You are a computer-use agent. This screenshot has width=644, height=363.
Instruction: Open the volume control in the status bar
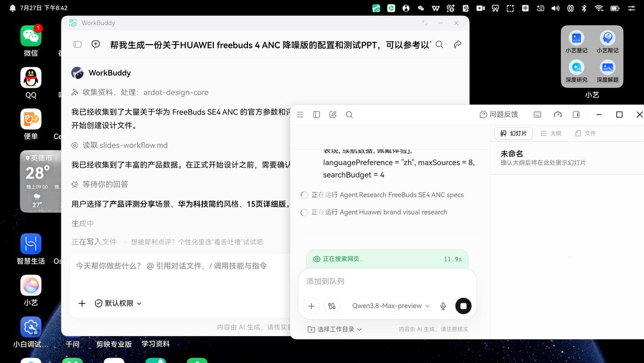[555, 8]
